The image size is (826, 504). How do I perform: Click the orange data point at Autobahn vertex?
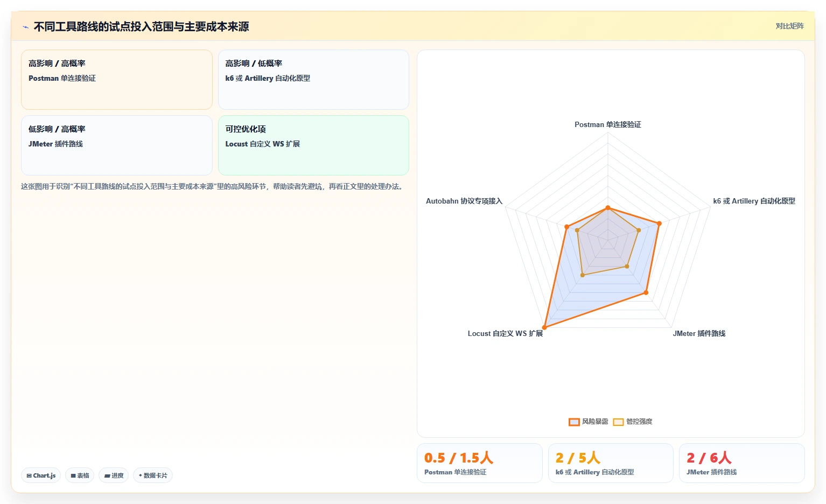pos(566,227)
